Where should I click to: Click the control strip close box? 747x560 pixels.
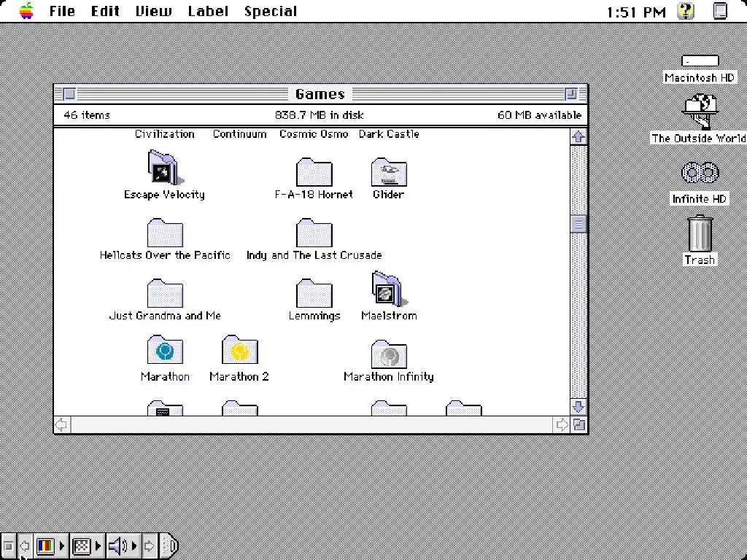tap(8, 545)
